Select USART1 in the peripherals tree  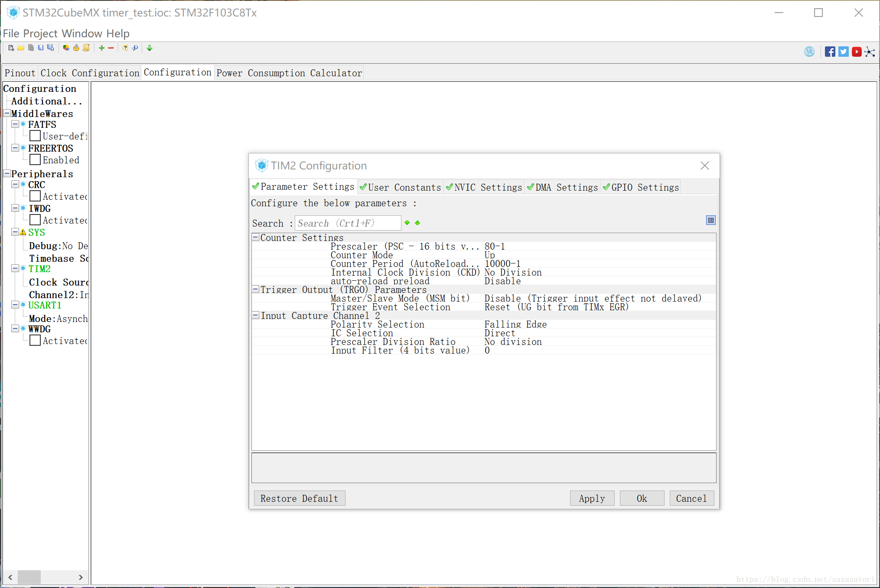coord(45,305)
